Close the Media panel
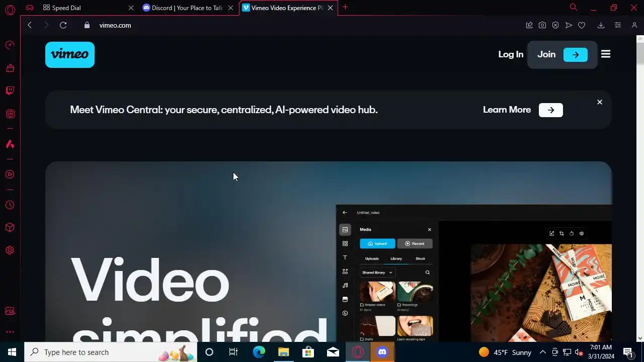Image resolution: width=644 pixels, height=362 pixels. 429,229
